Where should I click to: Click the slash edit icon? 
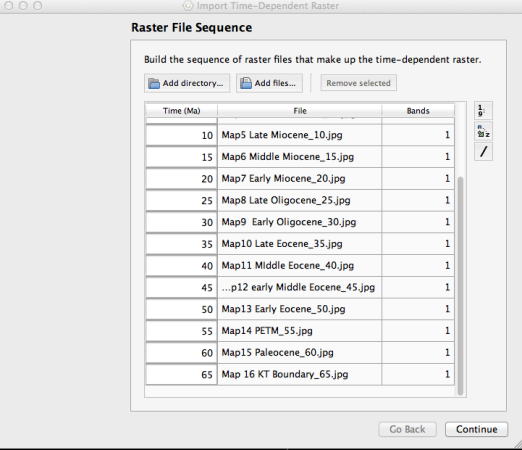coord(483,152)
